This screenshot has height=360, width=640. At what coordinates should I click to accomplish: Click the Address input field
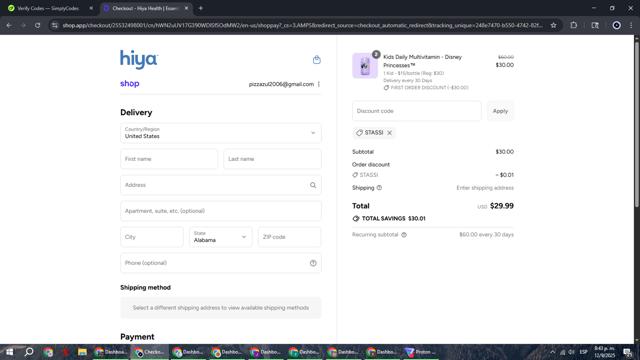(x=221, y=185)
